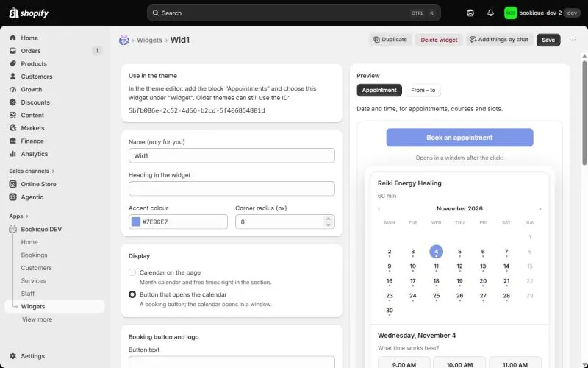This screenshot has width=588, height=368.
Task: Click the Finance bank icon
Action: click(x=13, y=141)
